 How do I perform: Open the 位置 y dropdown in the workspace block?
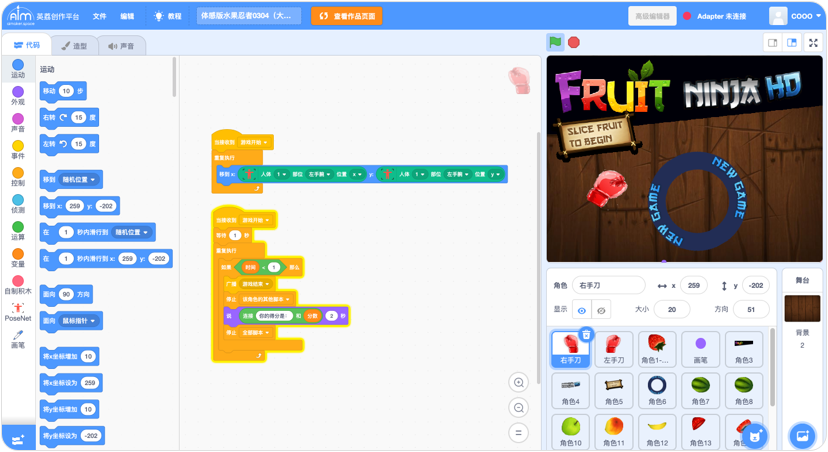coord(495,174)
